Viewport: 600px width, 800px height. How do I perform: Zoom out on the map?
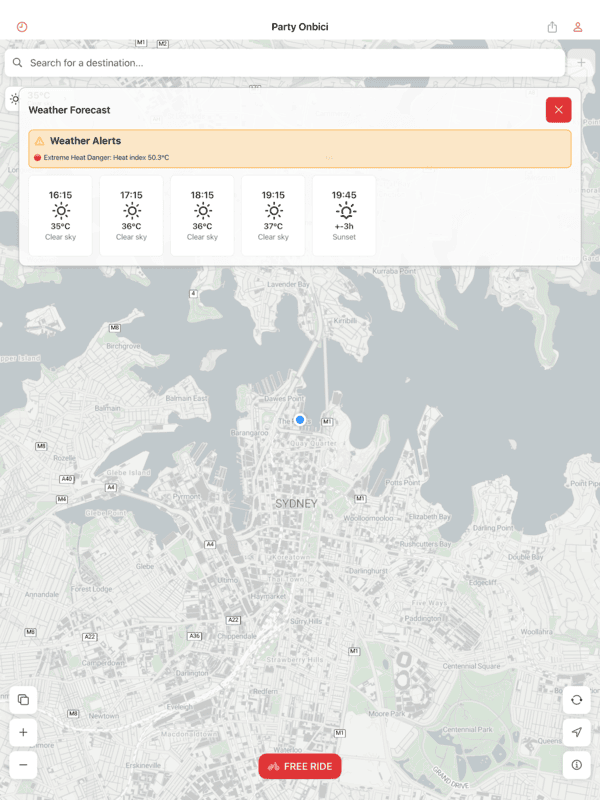coord(23,764)
